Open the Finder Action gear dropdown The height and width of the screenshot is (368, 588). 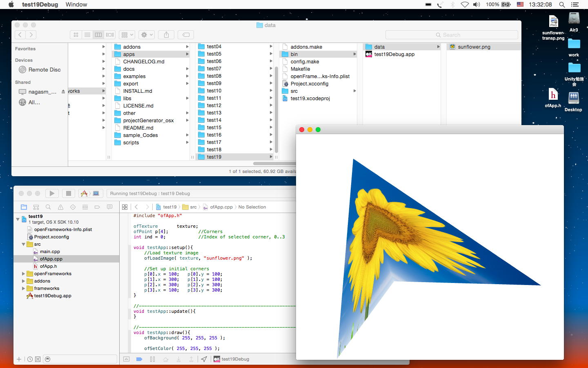coord(146,35)
